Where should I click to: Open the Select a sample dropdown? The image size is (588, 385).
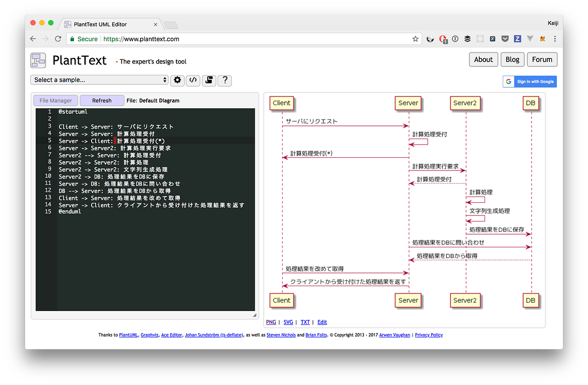99,79
